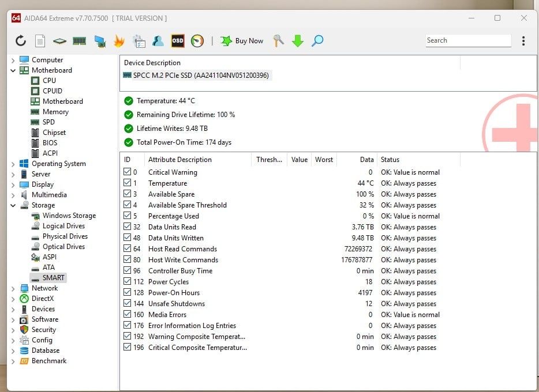539x392 pixels.
Task: Open Preferences wrench icon
Action: coord(278,41)
